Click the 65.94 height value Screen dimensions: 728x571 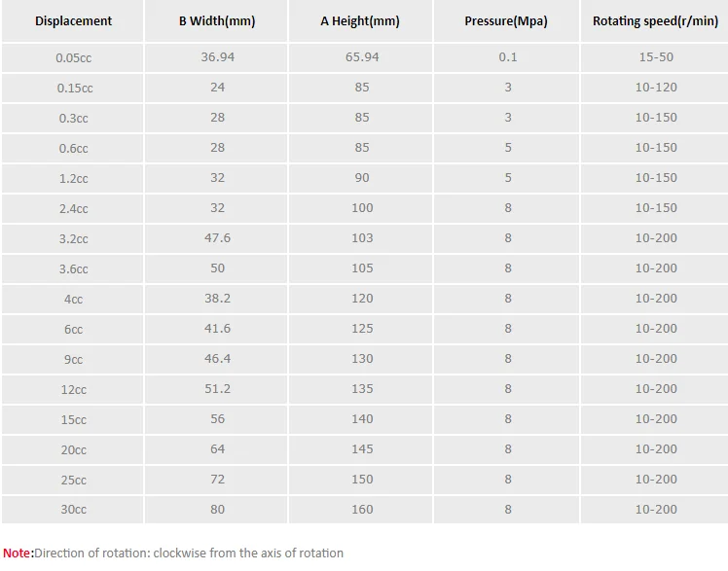[x=361, y=57]
